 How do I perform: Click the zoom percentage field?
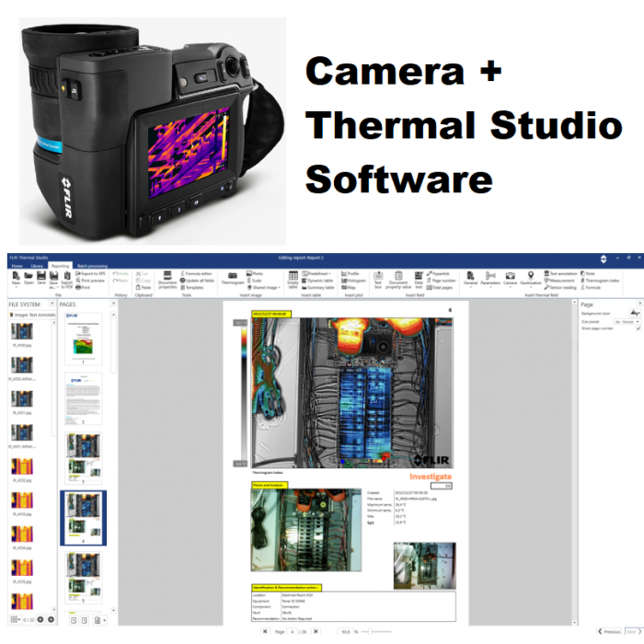click(346, 632)
